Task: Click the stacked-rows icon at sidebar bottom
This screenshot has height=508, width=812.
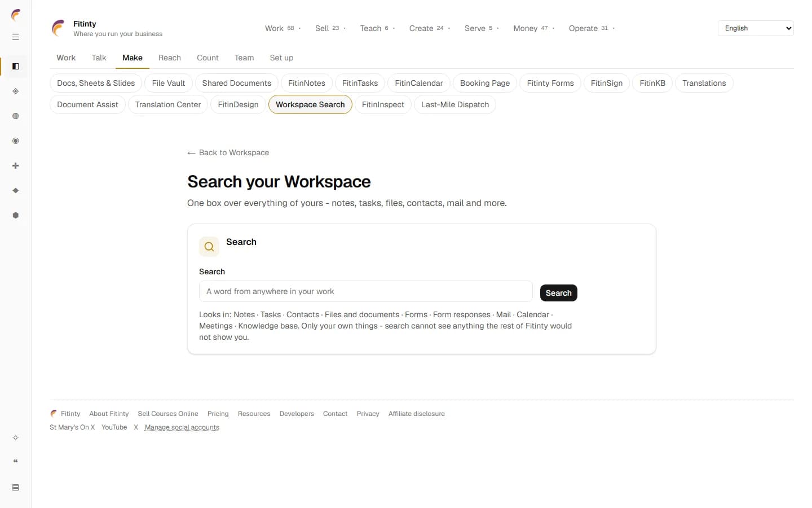Action: click(x=16, y=488)
